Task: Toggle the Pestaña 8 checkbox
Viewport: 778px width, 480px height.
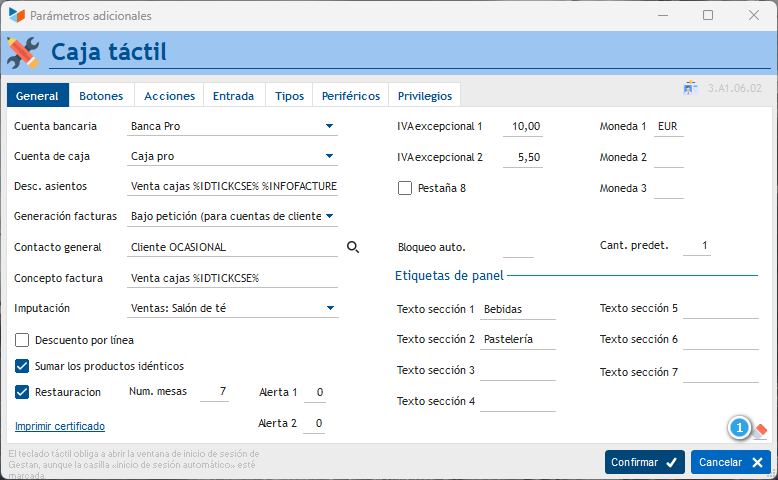Action: [405, 187]
